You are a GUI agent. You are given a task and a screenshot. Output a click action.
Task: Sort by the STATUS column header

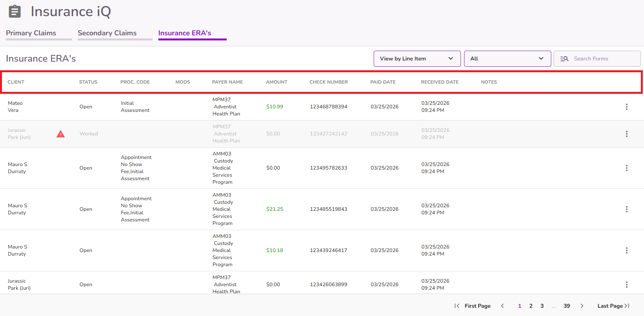(88, 82)
